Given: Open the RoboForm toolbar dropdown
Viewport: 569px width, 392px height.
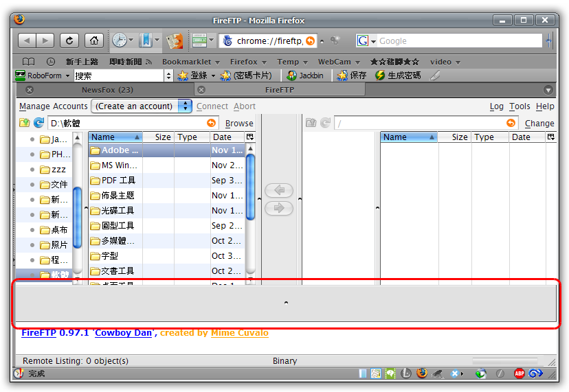Looking at the screenshot, I should tap(66, 76).
